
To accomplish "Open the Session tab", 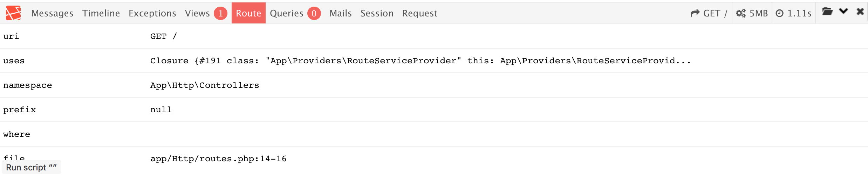I will point(377,13).
